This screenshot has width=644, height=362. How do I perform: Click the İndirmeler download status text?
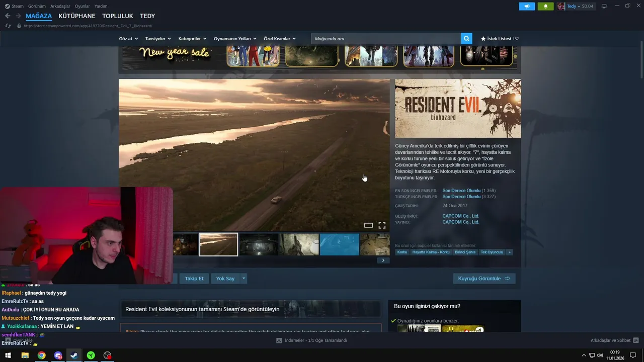click(x=315, y=340)
